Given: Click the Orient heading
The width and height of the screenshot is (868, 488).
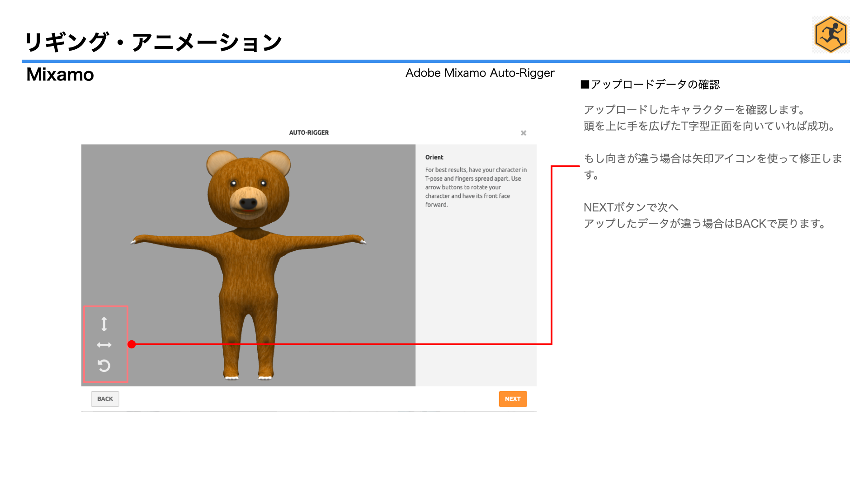Looking at the screenshot, I should pyautogui.click(x=434, y=157).
